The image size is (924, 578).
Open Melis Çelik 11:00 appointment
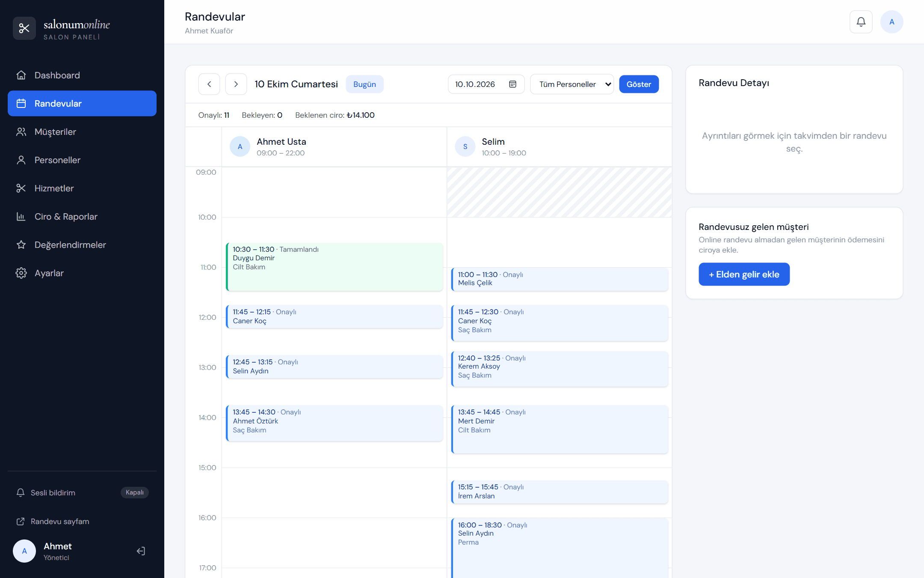click(x=560, y=279)
